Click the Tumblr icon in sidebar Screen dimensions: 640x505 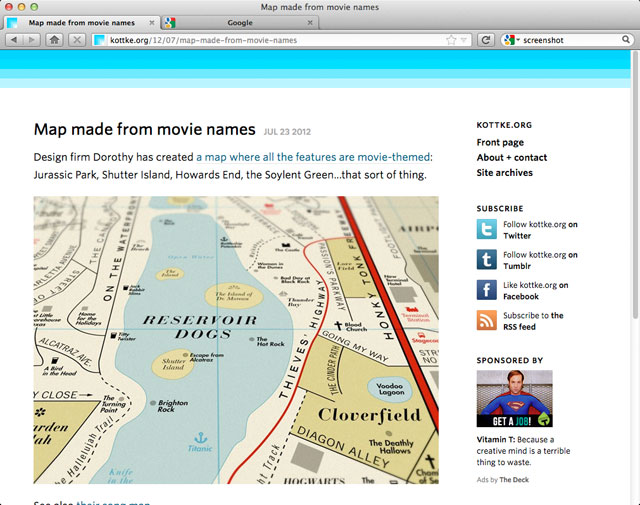(486, 260)
